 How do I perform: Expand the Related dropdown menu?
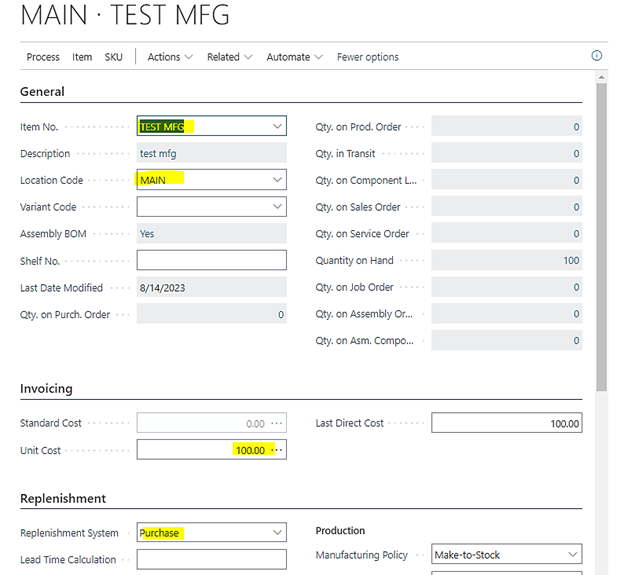pyautogui.click(x=229, y=57)
